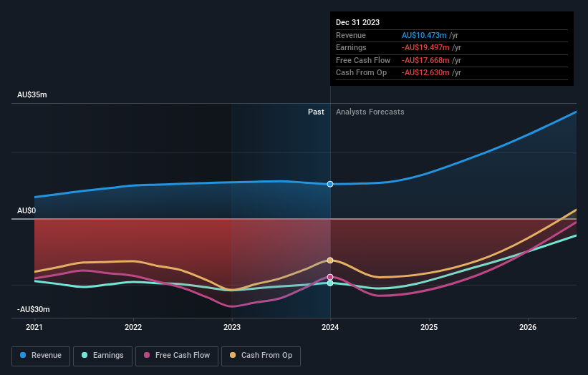The image size is (588, 375).
Task: Click the orange Cash From Op marker at 2024
Action: tap(330, 260)
